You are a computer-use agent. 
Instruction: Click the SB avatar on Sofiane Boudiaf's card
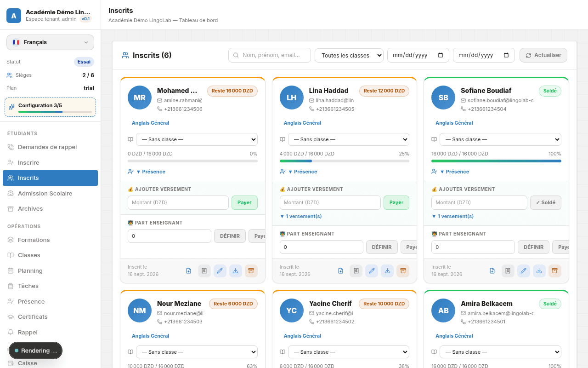[x=443, y=98]
